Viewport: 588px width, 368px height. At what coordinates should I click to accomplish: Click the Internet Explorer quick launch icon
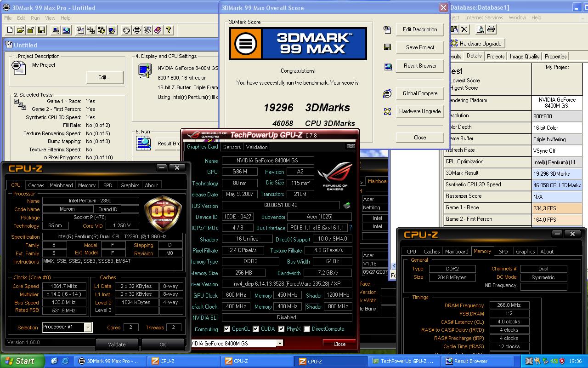click(65, 361)
